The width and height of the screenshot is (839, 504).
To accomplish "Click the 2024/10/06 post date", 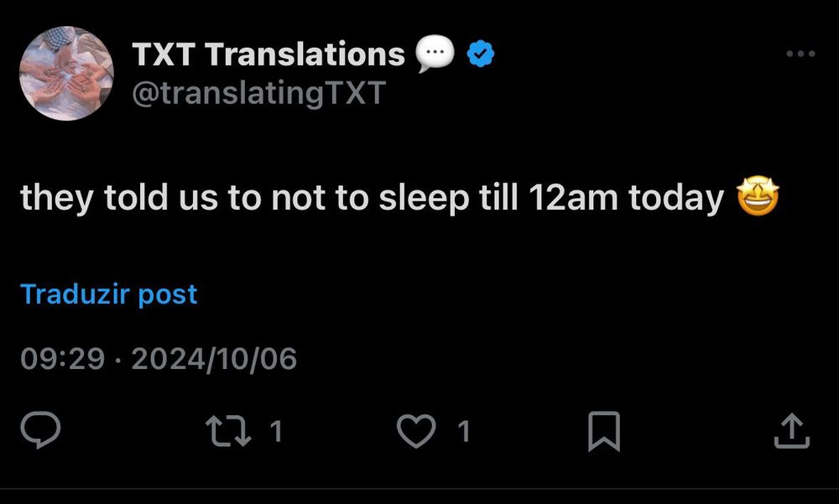I will point(214,359).
